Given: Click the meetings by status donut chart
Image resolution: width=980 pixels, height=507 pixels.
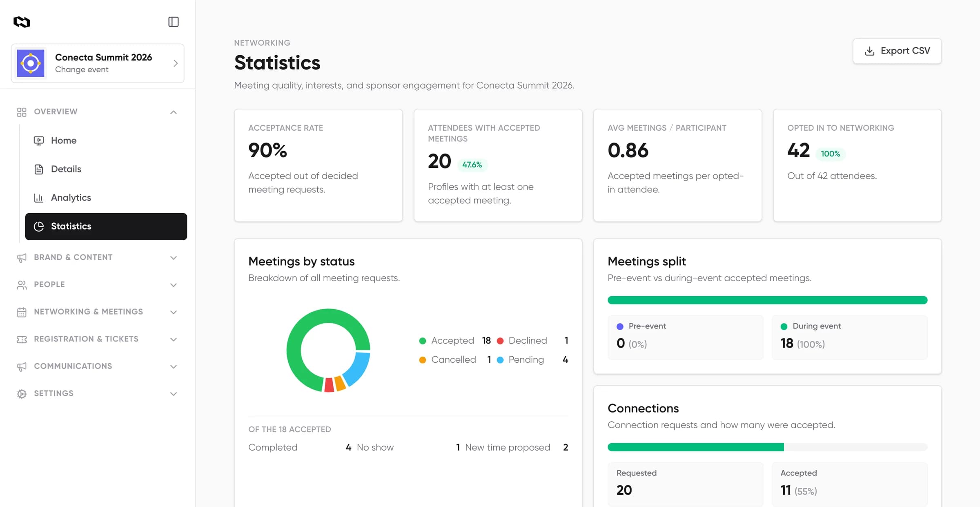Looking at the screenshot, I should tap(328, 351).
